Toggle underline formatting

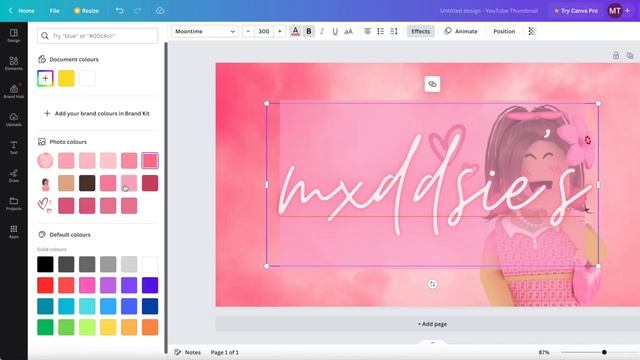click(335, 31)
